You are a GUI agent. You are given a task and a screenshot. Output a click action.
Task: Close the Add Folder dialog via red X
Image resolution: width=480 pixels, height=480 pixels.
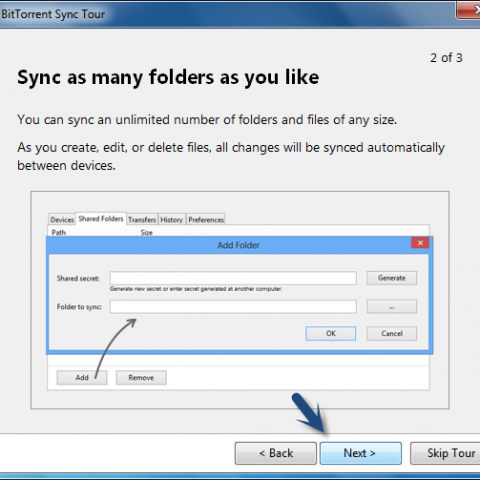click(420, 243)
